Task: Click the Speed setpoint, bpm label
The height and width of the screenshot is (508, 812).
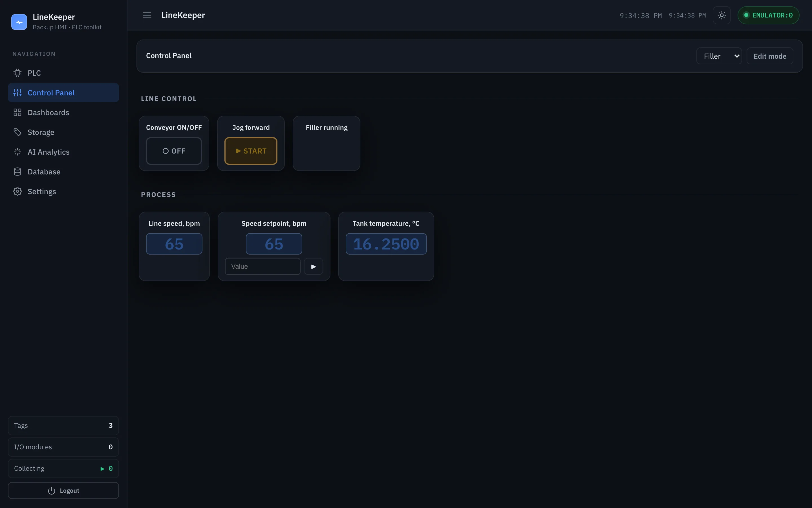Action: click(274, 224)
